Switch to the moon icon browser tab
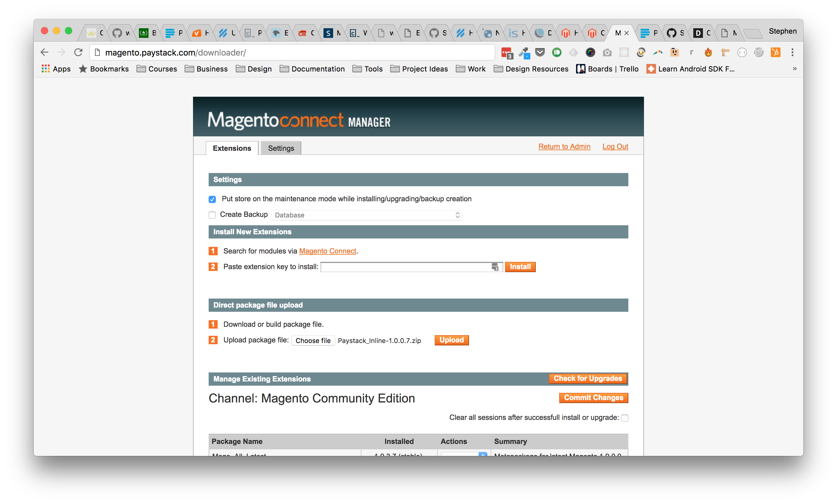The width and height of the screenshot is (837, 504). click(x=544, y=33)
